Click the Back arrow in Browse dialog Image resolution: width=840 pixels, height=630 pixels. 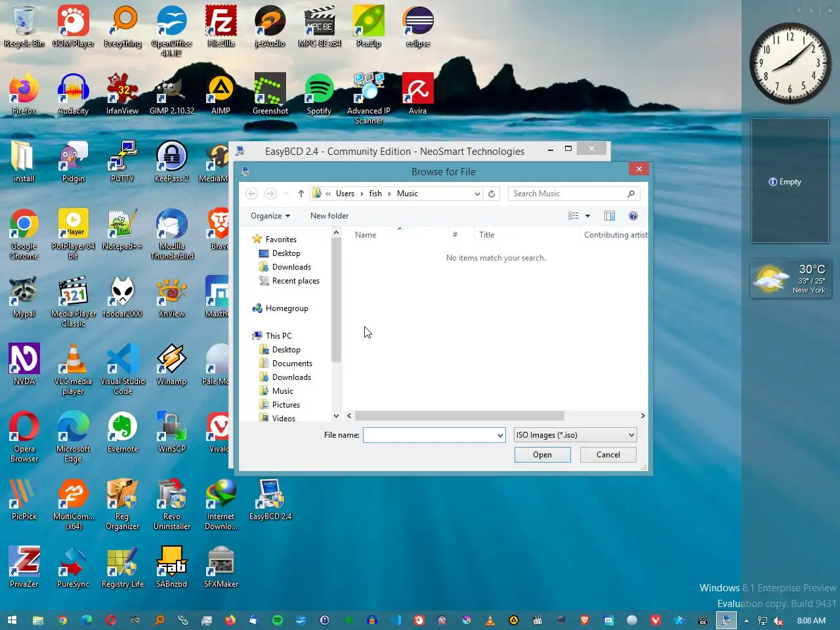(x=252, y=194)
